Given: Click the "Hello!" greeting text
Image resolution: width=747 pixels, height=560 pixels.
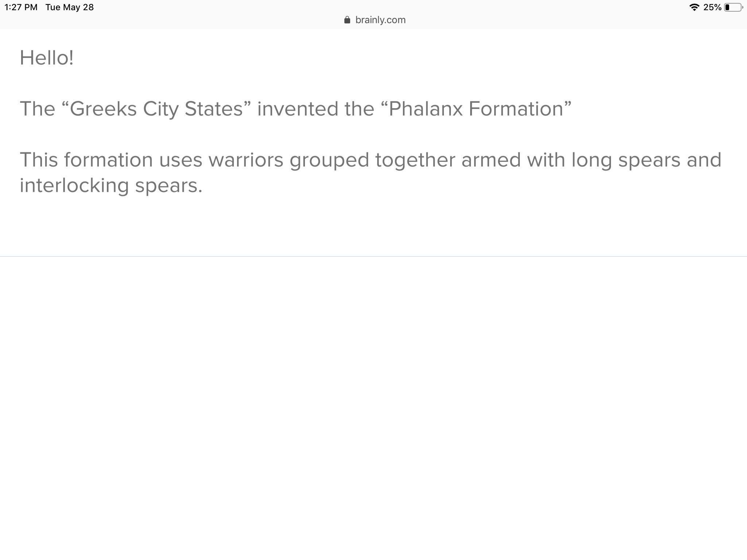Looking at the screenshot, I should [x=47, y=58].
